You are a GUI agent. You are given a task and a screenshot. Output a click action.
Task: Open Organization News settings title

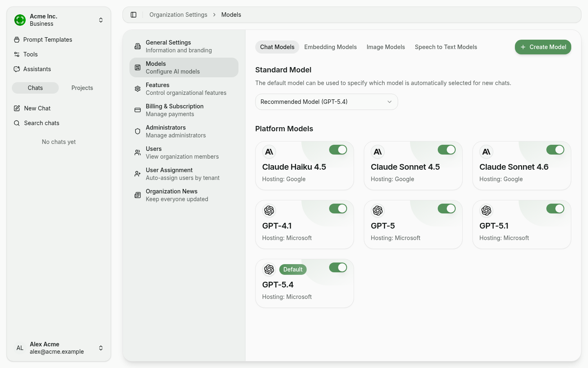171,191
